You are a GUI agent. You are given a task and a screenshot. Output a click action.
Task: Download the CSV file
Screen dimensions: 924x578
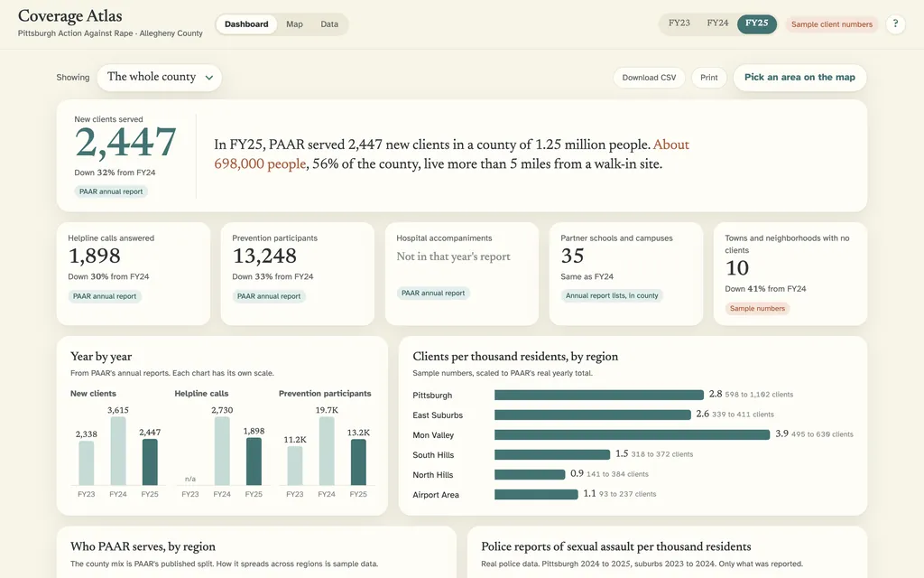tap(649, 78)
